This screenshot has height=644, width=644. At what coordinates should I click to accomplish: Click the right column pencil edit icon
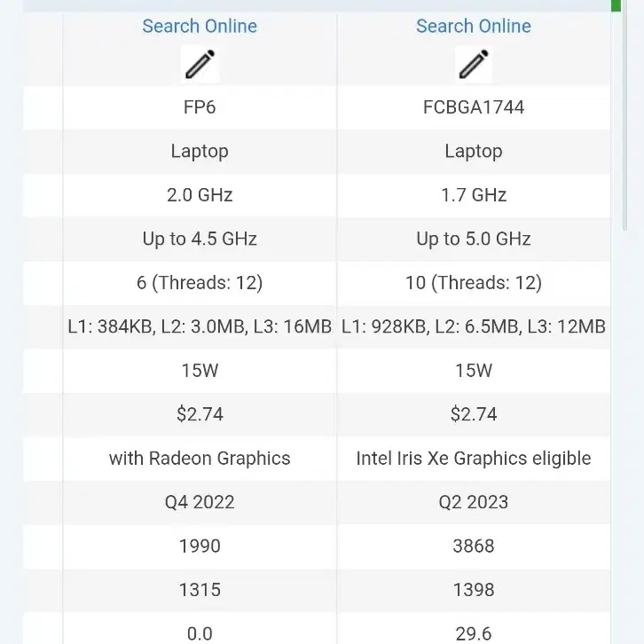tap(474, 65)
